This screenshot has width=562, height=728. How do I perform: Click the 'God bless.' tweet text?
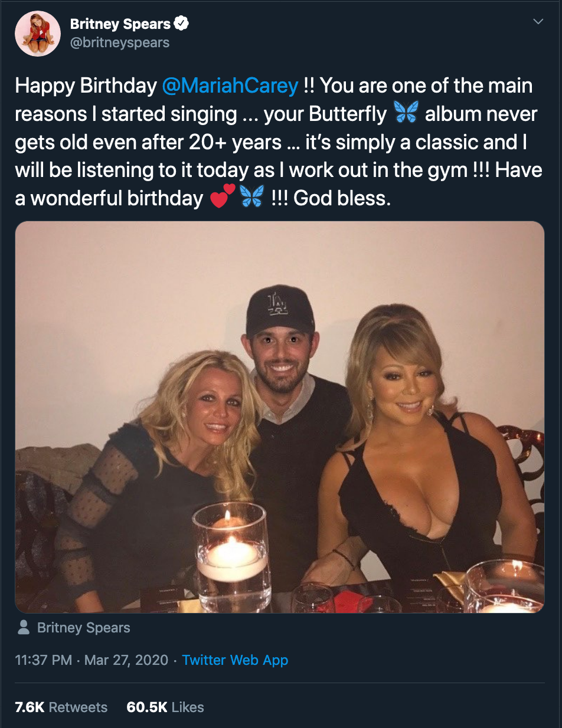342,198
